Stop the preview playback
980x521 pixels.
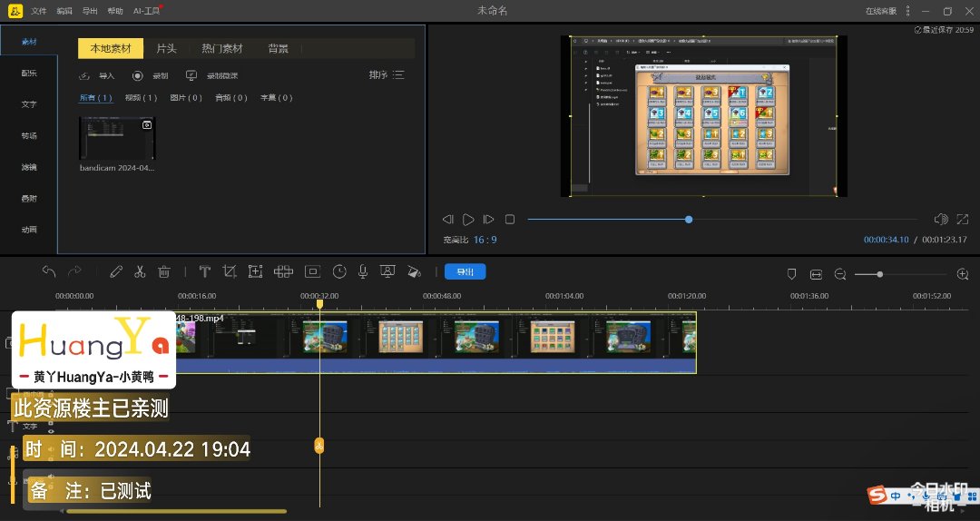pyautogui.click(x=510, y=220)
